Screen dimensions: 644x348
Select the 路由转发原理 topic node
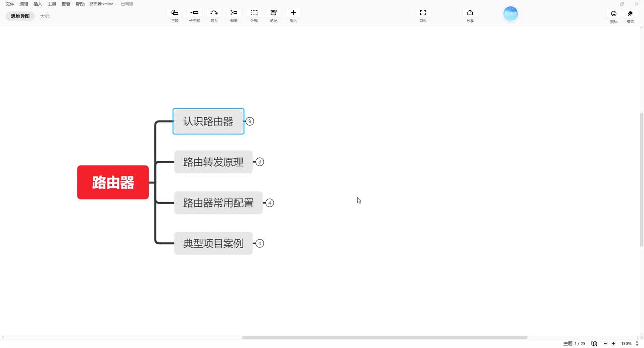tap(213, 162)
